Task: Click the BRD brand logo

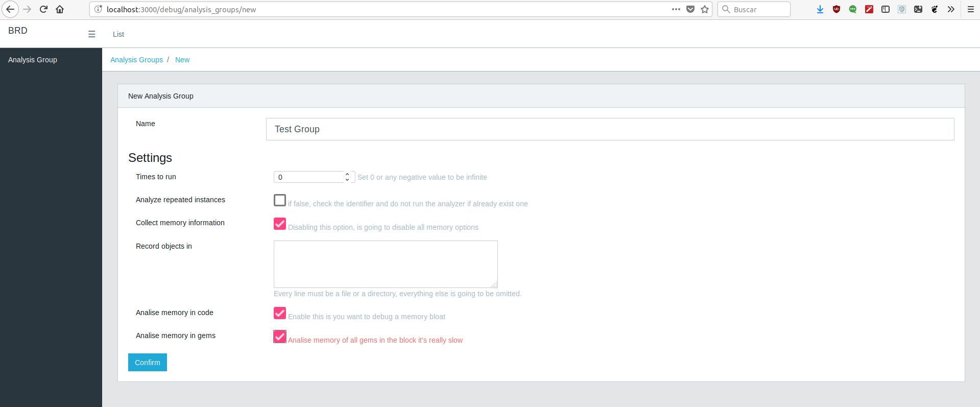Action: click(x=18, y=31)
